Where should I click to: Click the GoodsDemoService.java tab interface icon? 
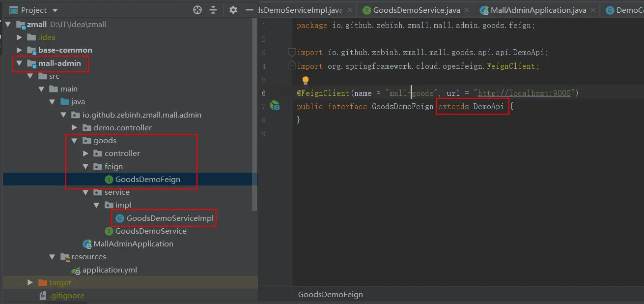tap(366, 10)
